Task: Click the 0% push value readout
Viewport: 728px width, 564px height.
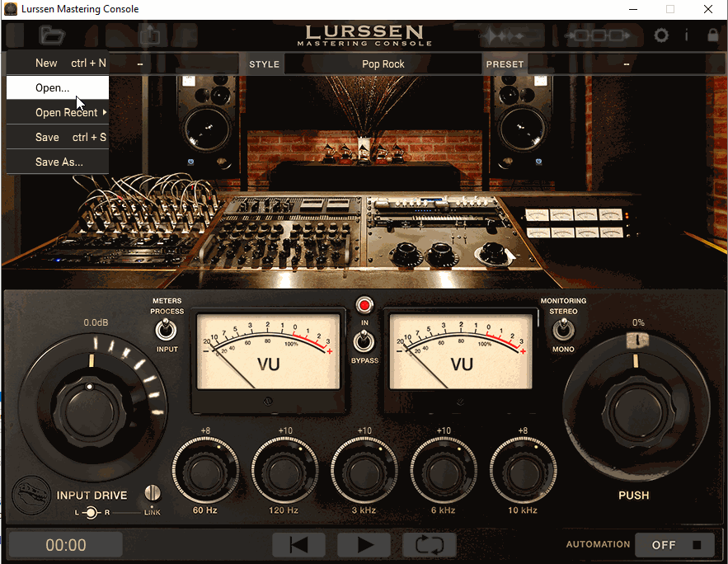Action: tap(638, 322)
